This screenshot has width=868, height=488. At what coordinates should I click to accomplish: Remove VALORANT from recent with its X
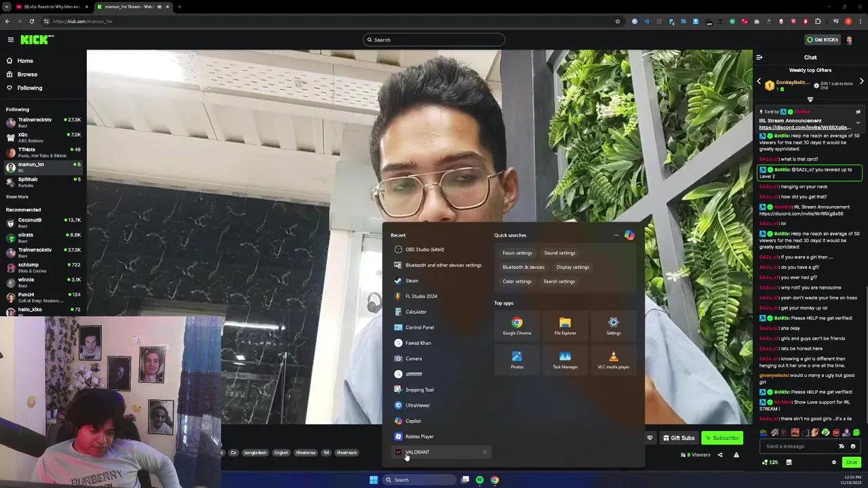tap(485, 452)
